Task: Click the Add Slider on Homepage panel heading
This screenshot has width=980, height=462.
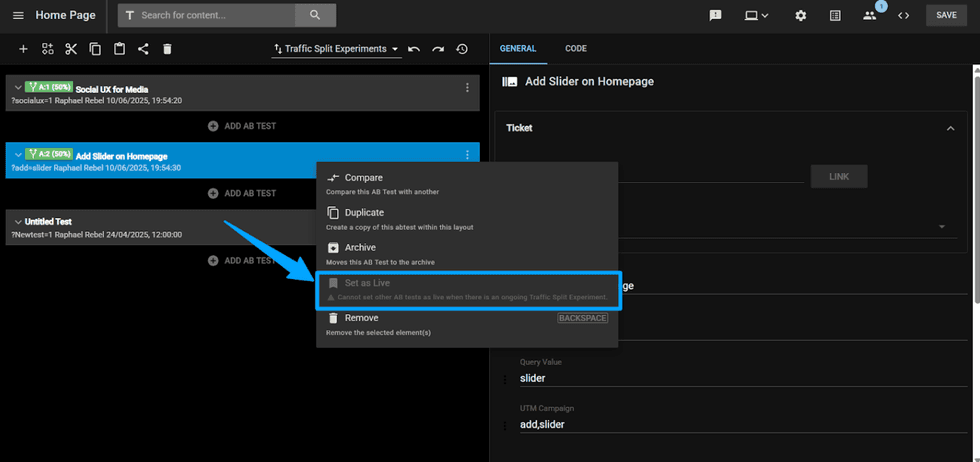Action: [x=589, y=81]
